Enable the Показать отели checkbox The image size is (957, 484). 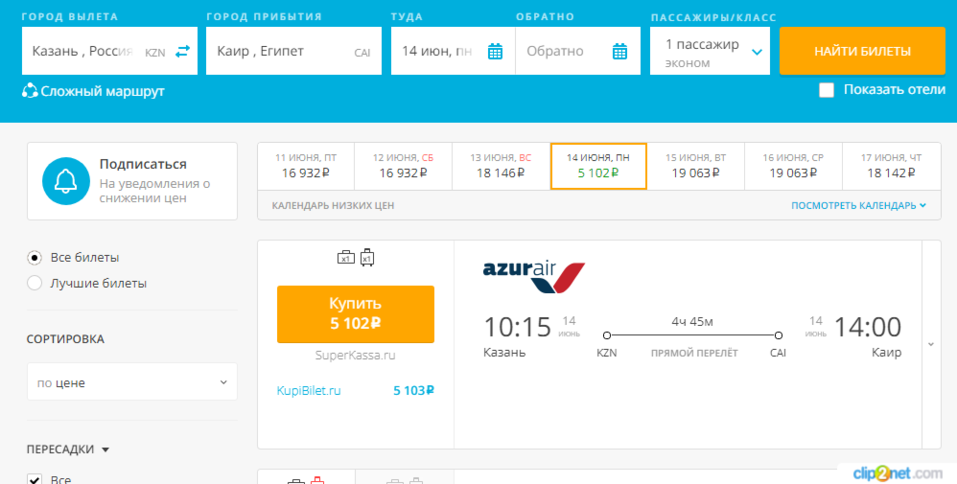(826, 90)
